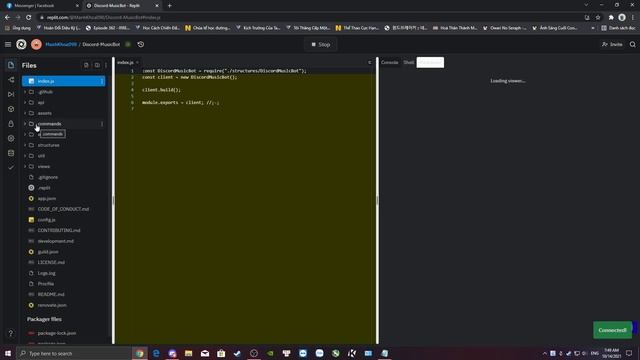Expand the .github folder
The image size is (640, 360).
25,92
